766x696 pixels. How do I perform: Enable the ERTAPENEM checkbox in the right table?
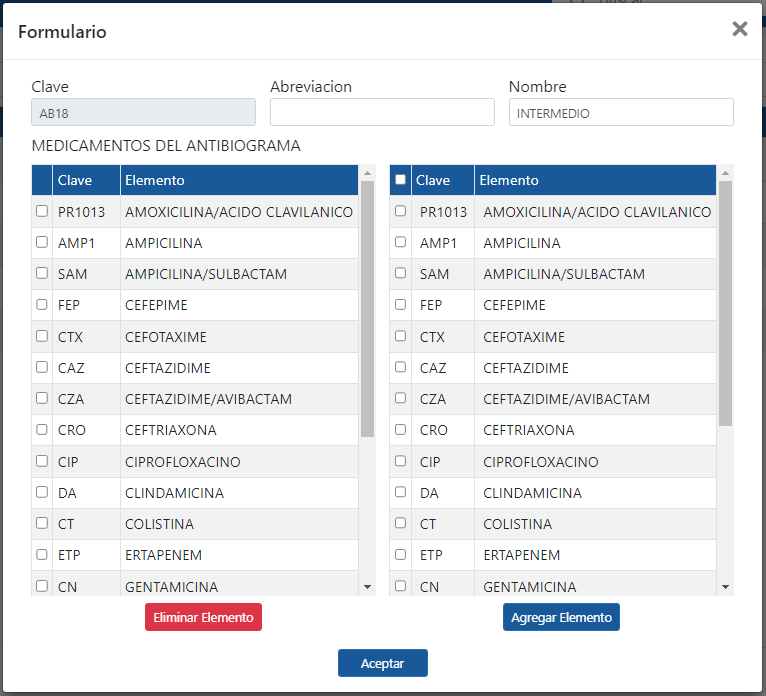pos(401,554)
